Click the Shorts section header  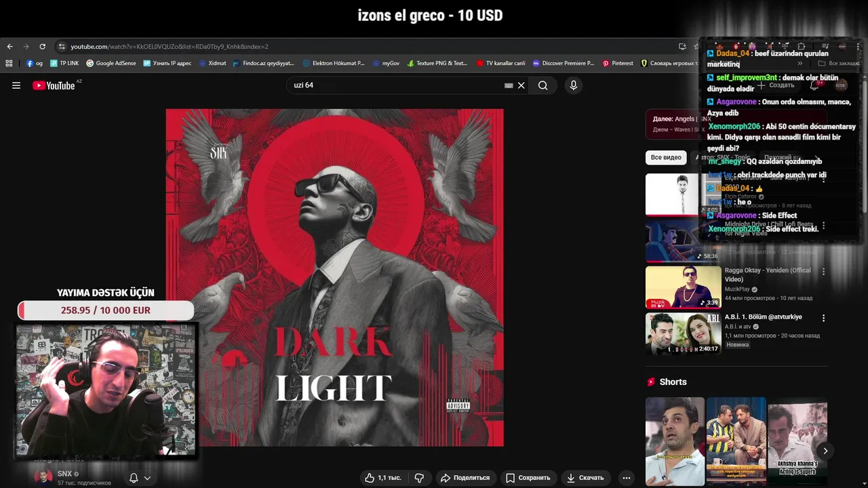click(x=667, y=382)
